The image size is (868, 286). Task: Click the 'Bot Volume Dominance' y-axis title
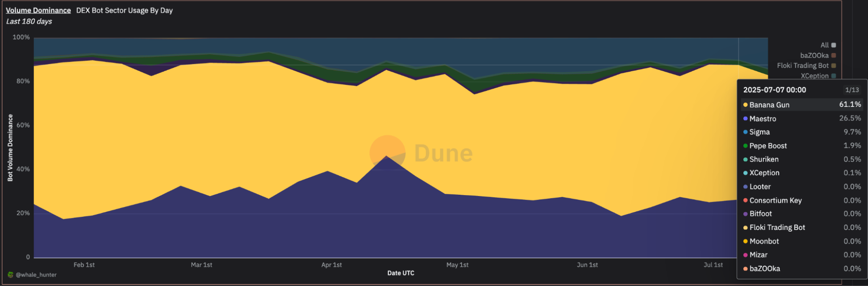click(x=10, y=148)
